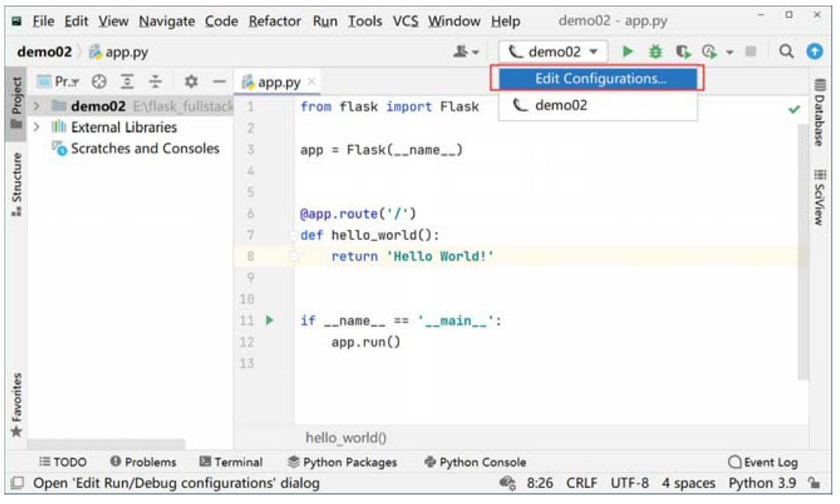This screenshot has height=504, width=840.
Task: Open Search Everywhere magnifier icon
Action: pyautogui.click(x=786, y=53)
